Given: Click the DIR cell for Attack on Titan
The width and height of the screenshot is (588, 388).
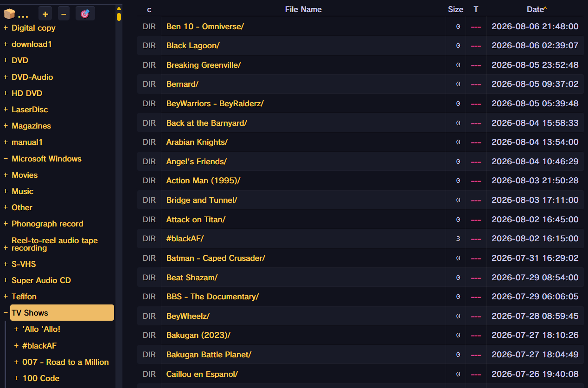Looking at the screenshot, I should pos(149,220).
